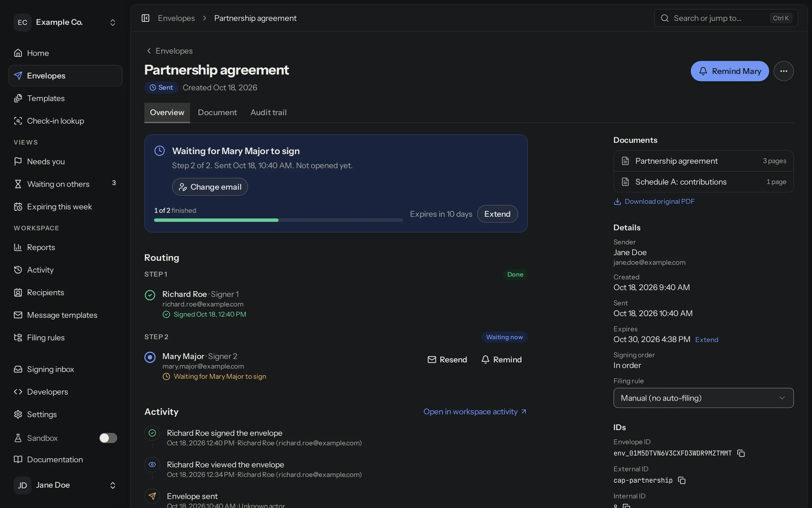
Task: Focus the Search or jump to field
Action: [x=726, y=18]
